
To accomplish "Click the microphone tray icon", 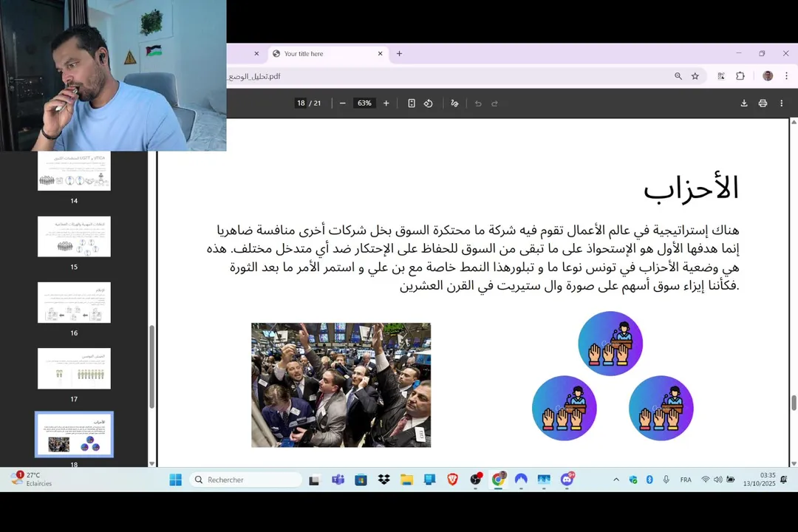I will click(x=666, y=480).
